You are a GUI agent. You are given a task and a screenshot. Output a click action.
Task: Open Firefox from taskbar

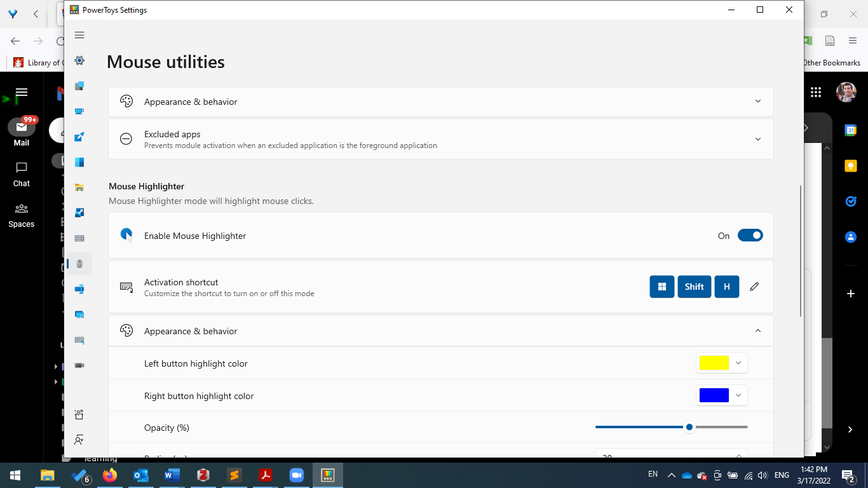tap(110, 475)
